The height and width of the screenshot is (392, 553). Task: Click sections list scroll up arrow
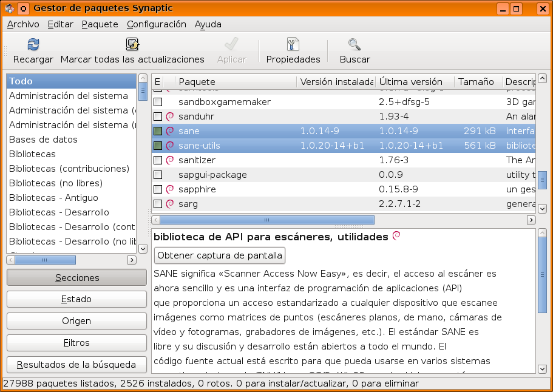click(143, 78)
